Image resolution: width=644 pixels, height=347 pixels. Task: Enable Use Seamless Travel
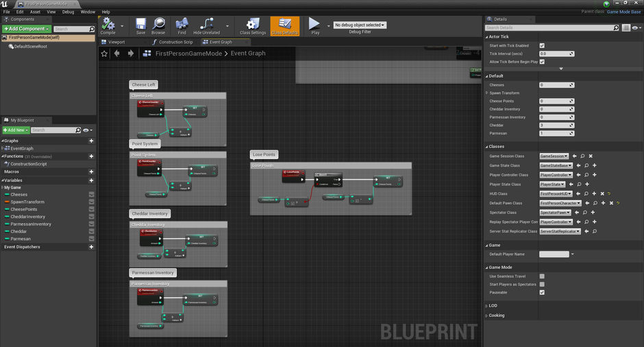(542, 276)
